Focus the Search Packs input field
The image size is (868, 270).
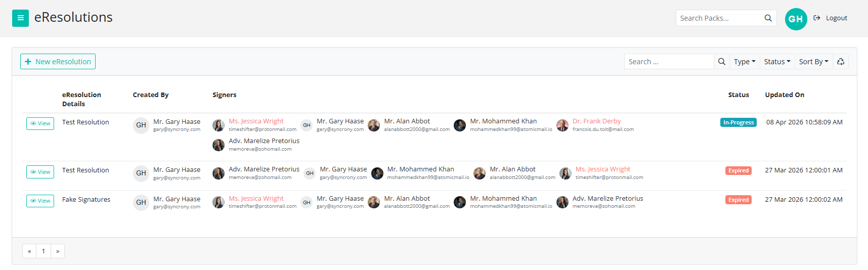(718, 18)
